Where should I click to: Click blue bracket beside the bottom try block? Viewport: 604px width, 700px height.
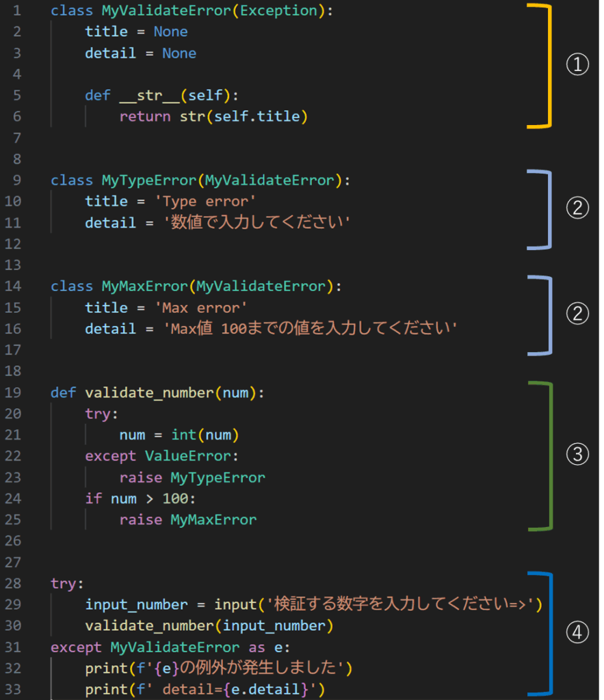click(x=549, y=634)
